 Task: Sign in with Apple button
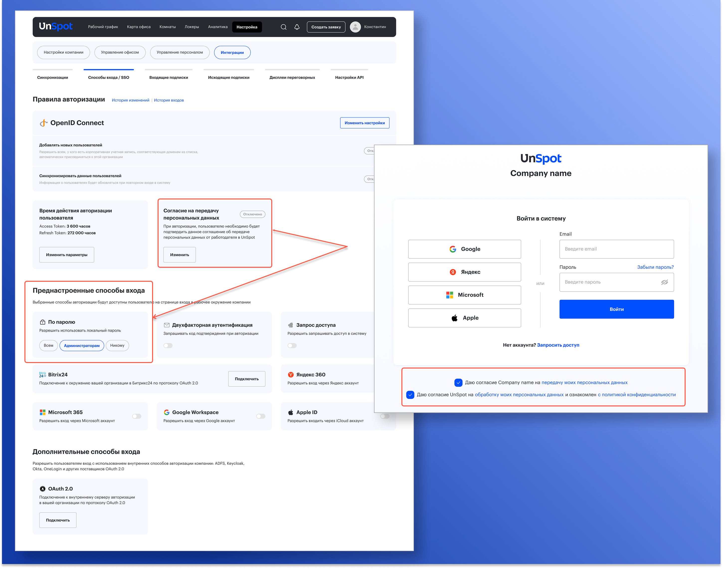tap(464, 318)
